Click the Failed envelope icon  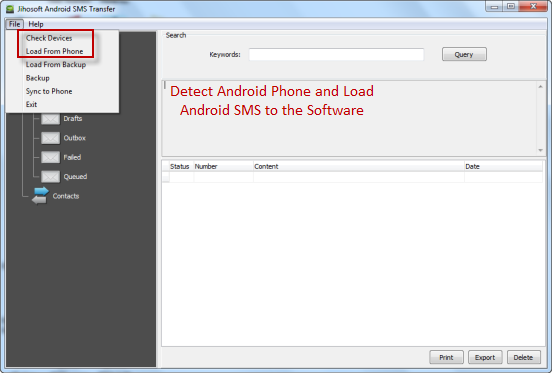50,157
